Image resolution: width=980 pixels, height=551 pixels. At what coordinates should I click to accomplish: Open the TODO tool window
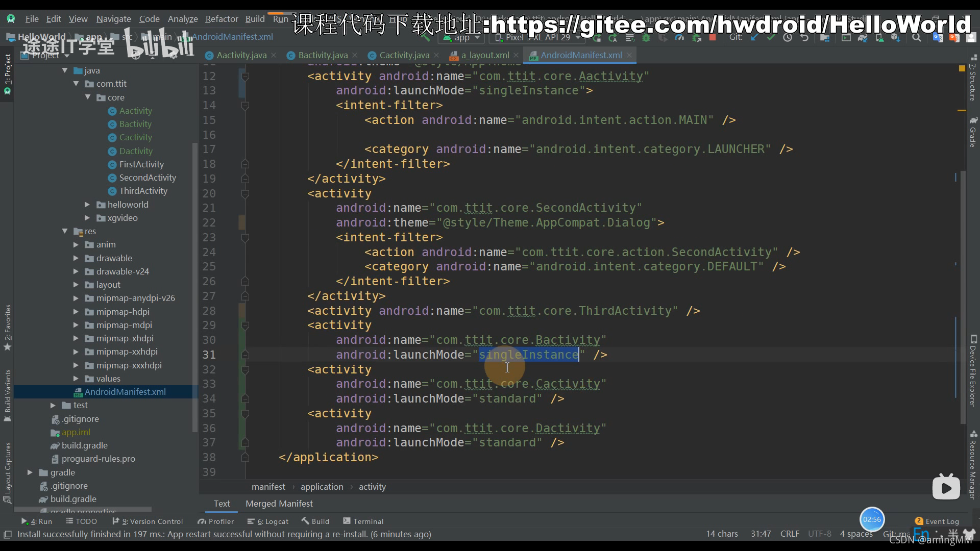pyautogui.click(x=82, y=521)
